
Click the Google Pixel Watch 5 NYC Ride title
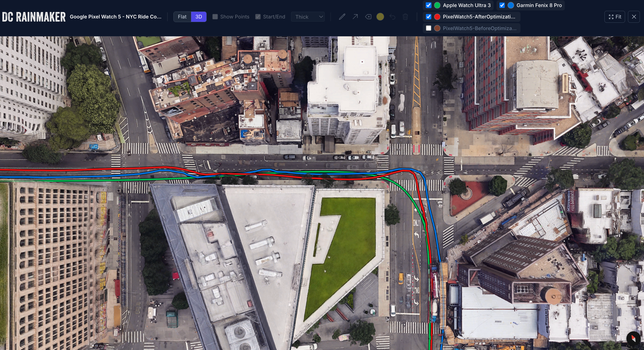click(x=116, y=17)
